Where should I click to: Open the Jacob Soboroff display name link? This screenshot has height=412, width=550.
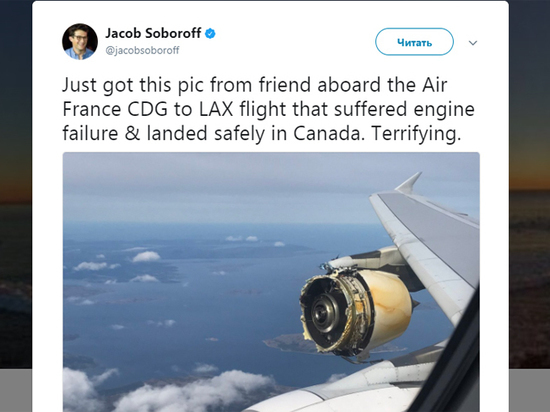coord(153,33)
